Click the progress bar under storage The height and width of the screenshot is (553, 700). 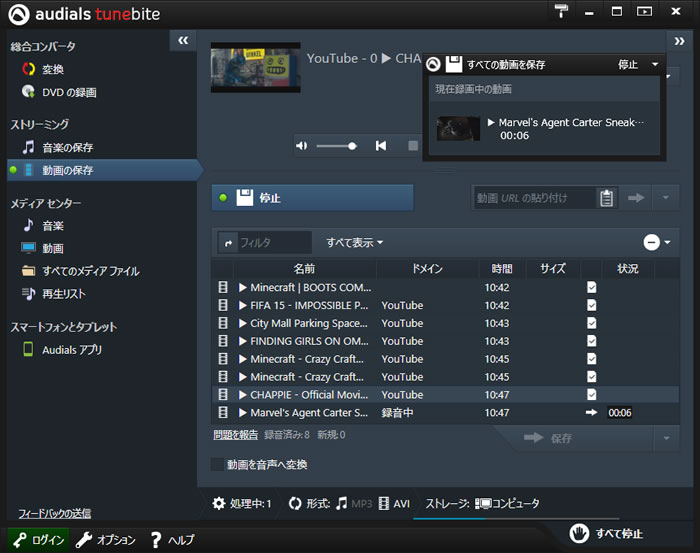click(x=516, y=519)
